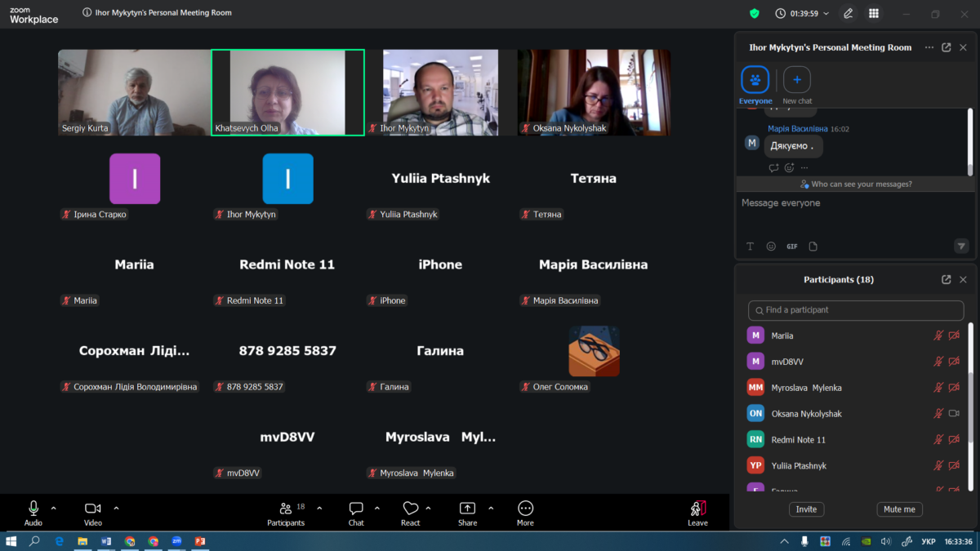Viewport: 980px width, 551px height.
Task: Click Mute me button
Action: point(900,509)
